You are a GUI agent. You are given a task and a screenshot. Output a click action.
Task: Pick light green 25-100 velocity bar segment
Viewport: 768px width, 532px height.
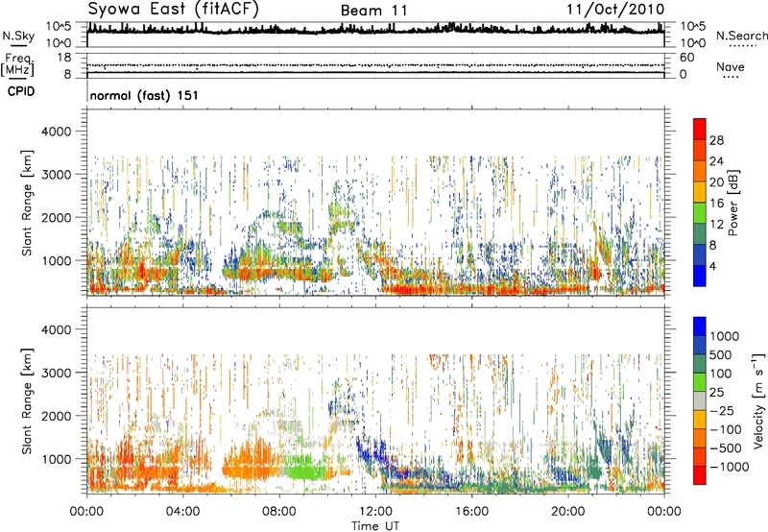click(x=700, y=382)
